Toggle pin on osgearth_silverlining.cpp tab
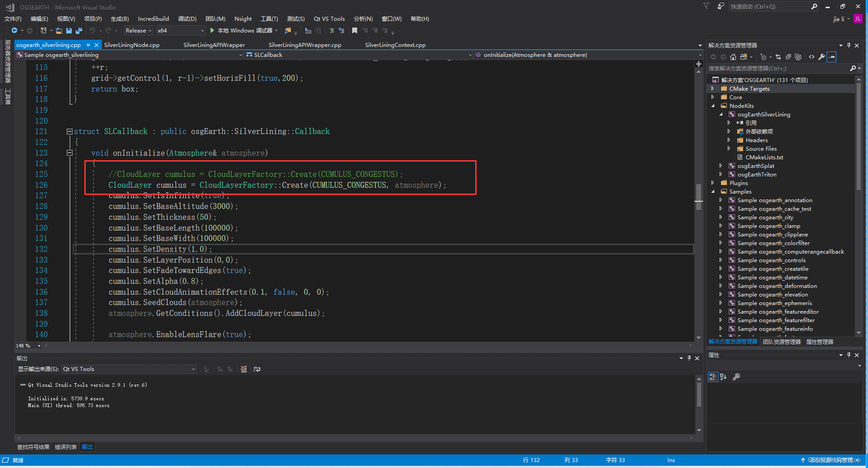The width and height of the screenshot is (868, 468). pos(88,45)
